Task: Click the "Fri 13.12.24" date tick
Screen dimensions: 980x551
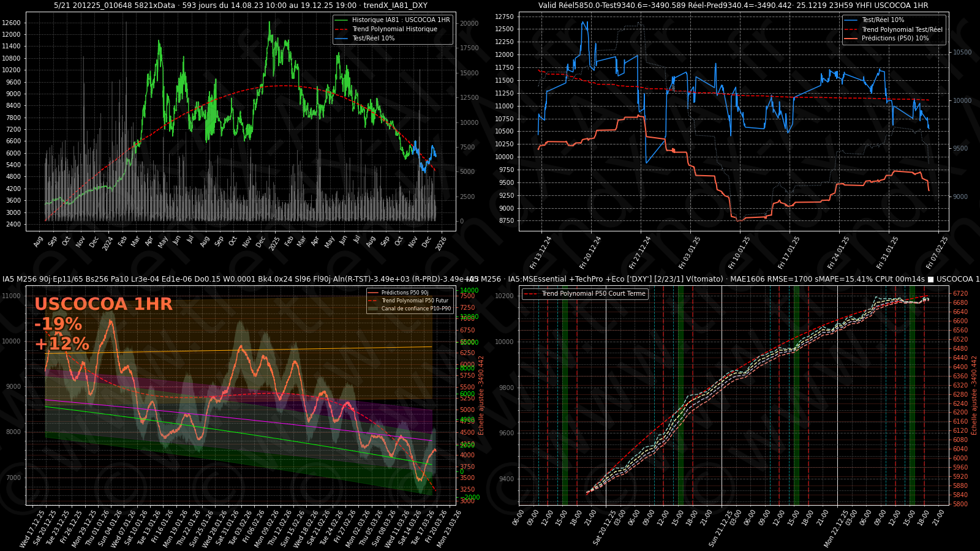Action: click(541, 253)
